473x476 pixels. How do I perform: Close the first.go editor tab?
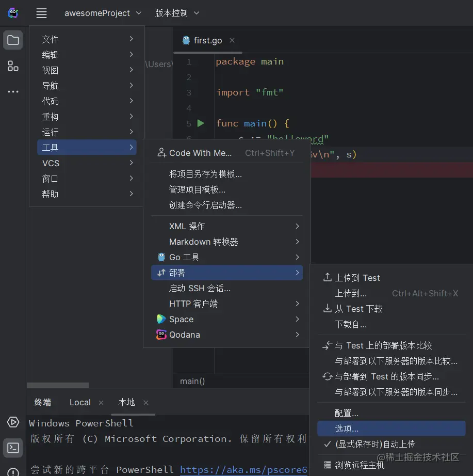point(232,40)
